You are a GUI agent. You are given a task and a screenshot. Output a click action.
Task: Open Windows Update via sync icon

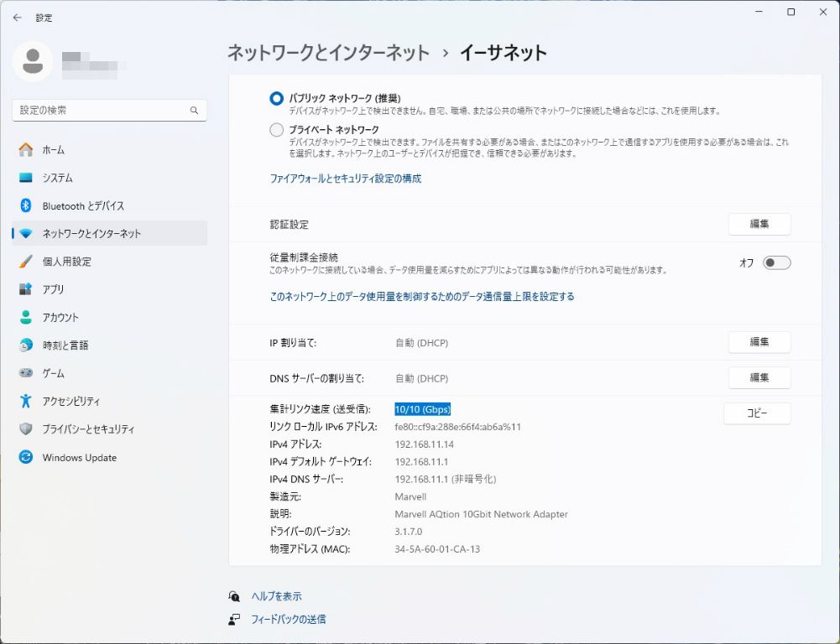(x=26, y=458)
